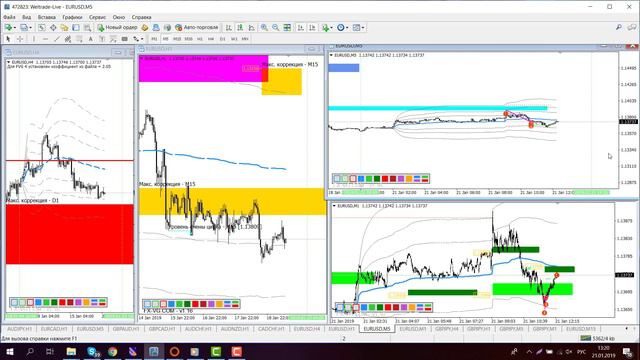Image resolution: width=640 pixels, height=360 pixels.
Task: Open the search magnifier at top right
Action: pyautogui.click(x=619, y=27)
